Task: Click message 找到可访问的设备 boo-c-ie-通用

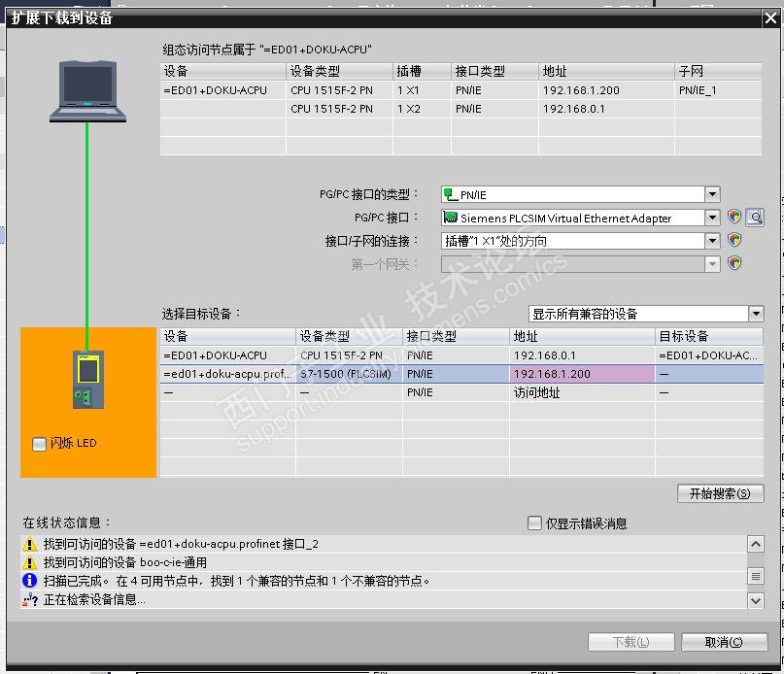Action: (x=125, y=562)
